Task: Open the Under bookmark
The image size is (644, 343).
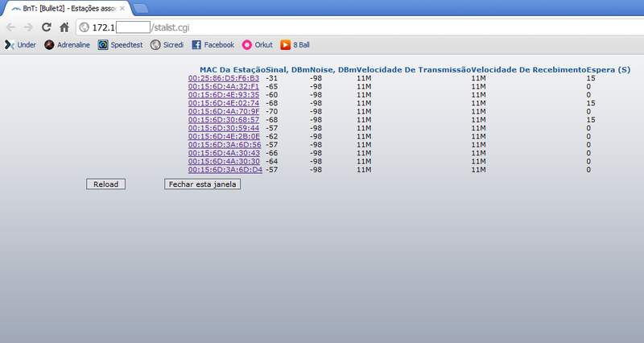Action: pyautogui.click(x=21, y=45)
